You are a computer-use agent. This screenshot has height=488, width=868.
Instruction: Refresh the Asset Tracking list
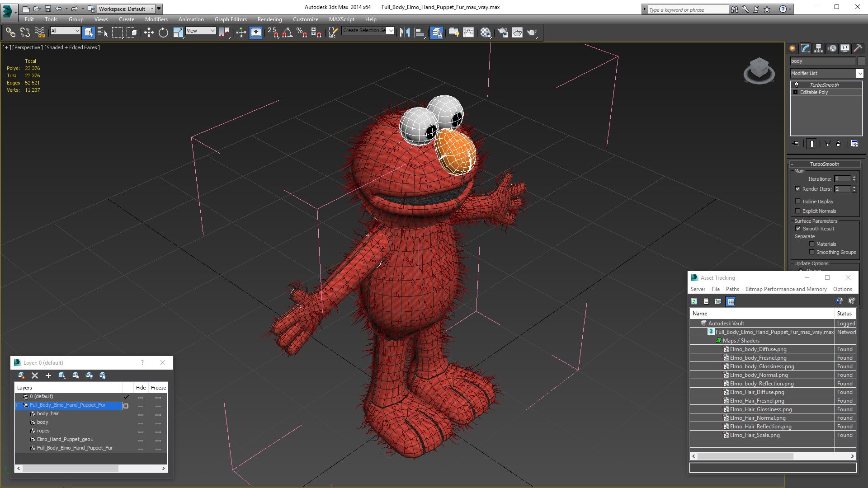694,301
